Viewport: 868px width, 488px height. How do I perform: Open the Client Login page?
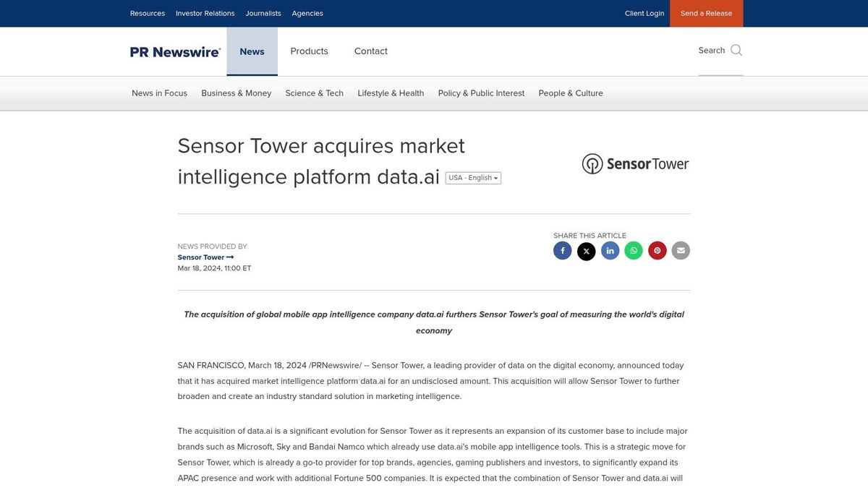coord(644,13)
